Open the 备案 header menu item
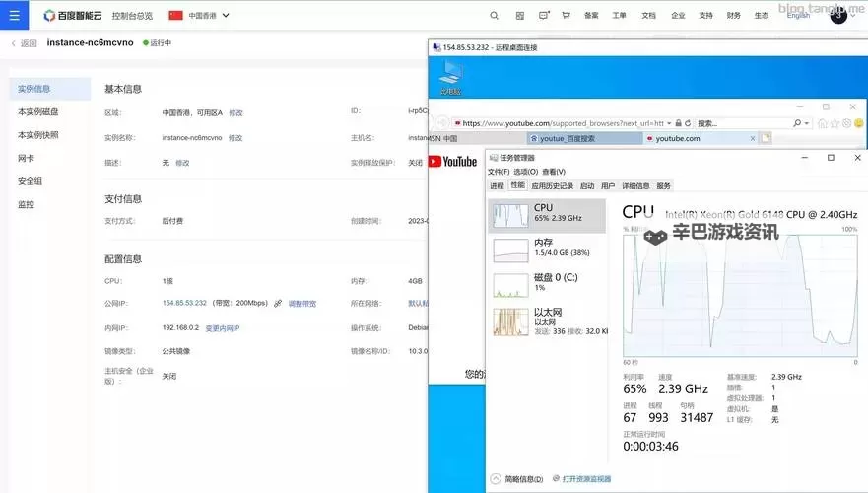 (x=591, y=16)
